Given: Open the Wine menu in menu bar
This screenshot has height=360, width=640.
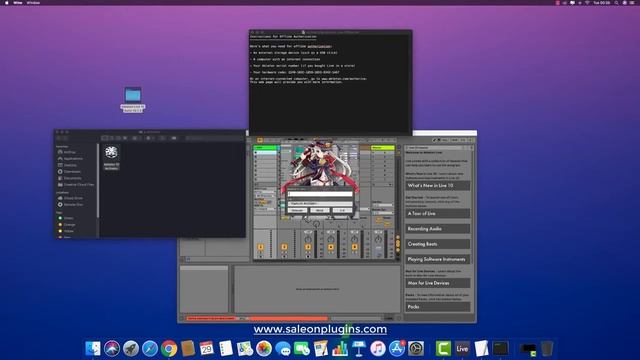Looking at the screenshot, I should 18,3.
